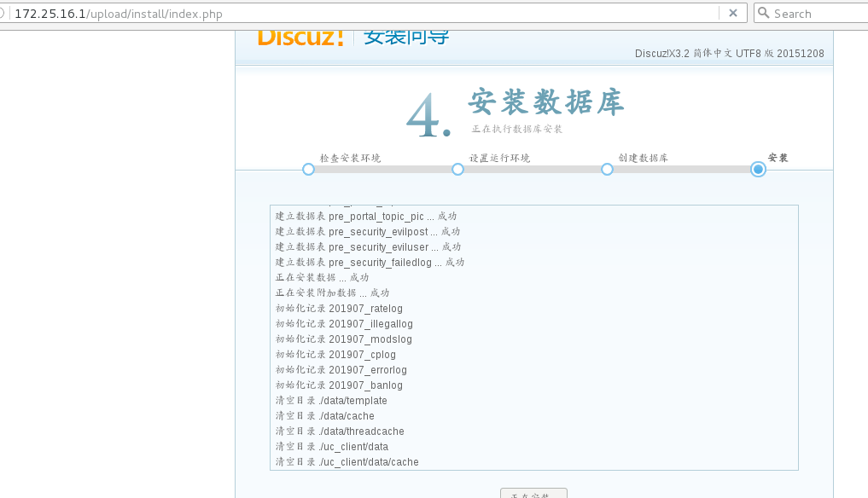Viewport: 868px width, 498px height.
Task: Click the 创建数据库 step circle
Action: (x=607, y=170)
